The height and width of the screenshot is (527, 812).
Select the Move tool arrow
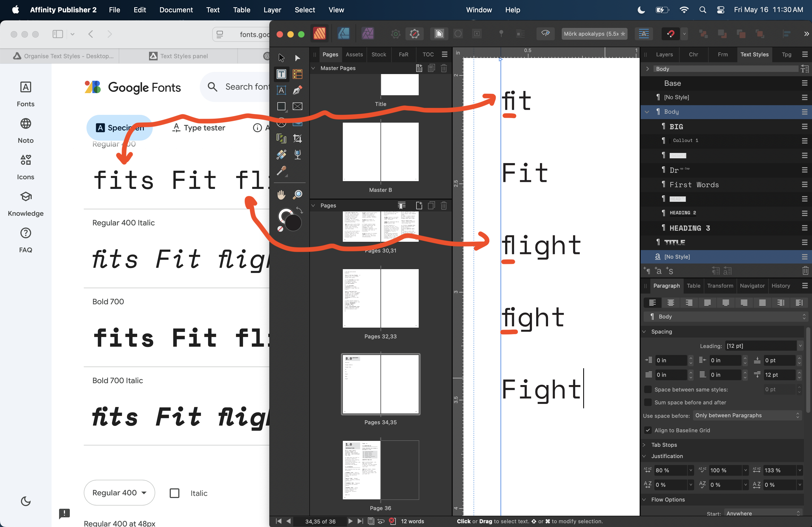(281, 58)
